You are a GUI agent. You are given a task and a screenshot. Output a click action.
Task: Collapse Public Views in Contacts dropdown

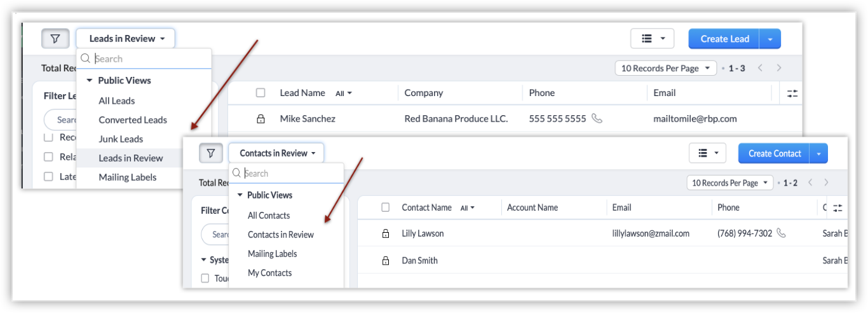coord(240,195)
